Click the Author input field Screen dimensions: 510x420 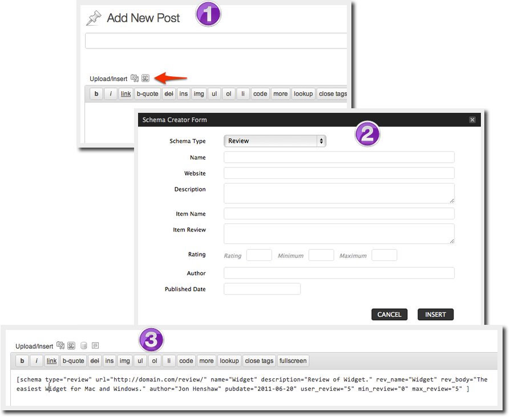tap(339, 274)
